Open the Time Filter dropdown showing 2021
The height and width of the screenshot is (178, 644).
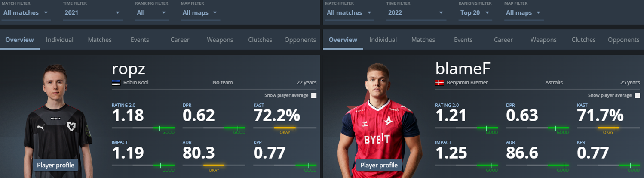point(92,13)
